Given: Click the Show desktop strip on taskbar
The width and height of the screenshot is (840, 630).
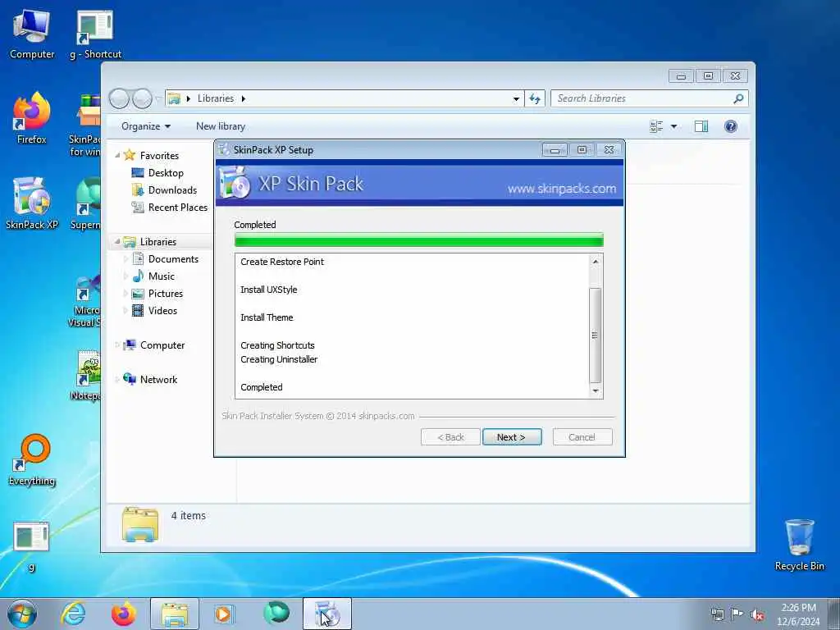Looking at the screenshot, I should coord(833,614).
